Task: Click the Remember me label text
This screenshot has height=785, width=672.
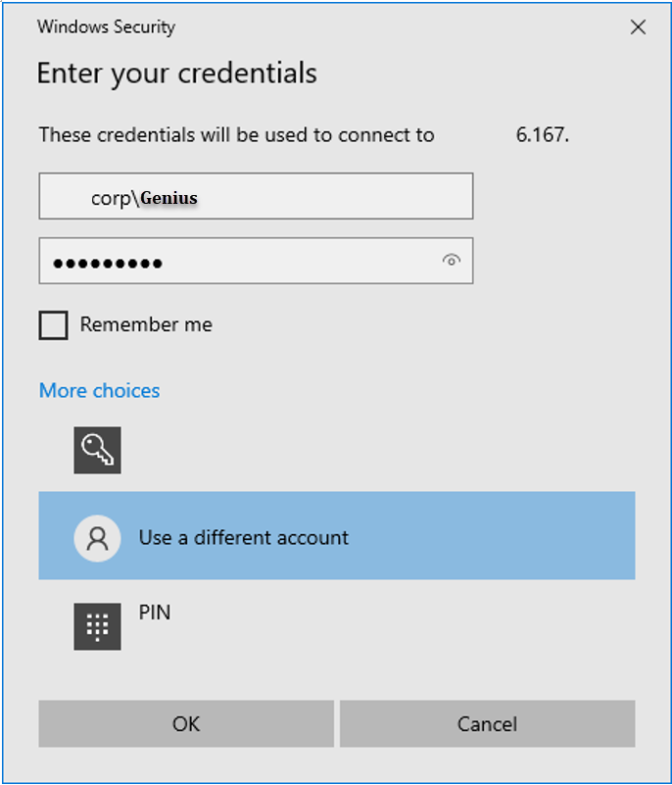Action: point(146,324)
